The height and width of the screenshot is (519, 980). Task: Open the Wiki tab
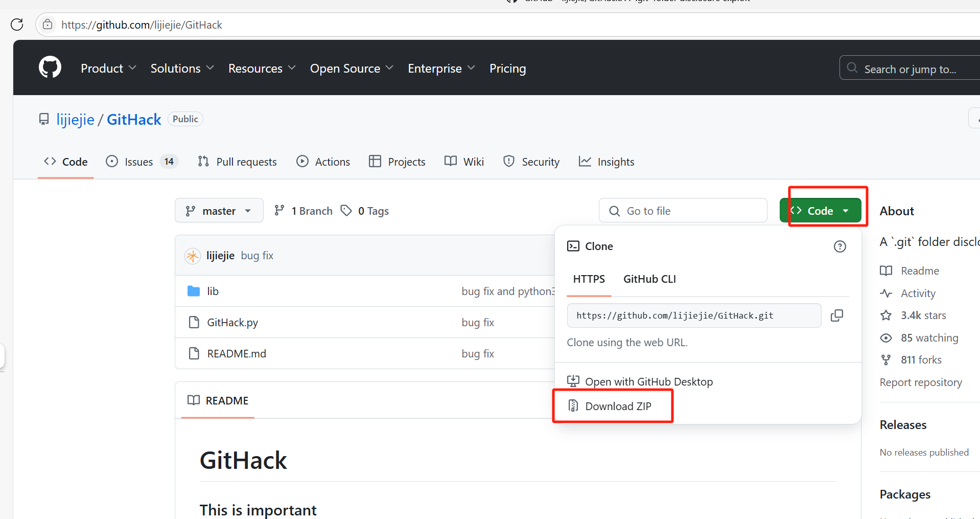coord(464,162)
